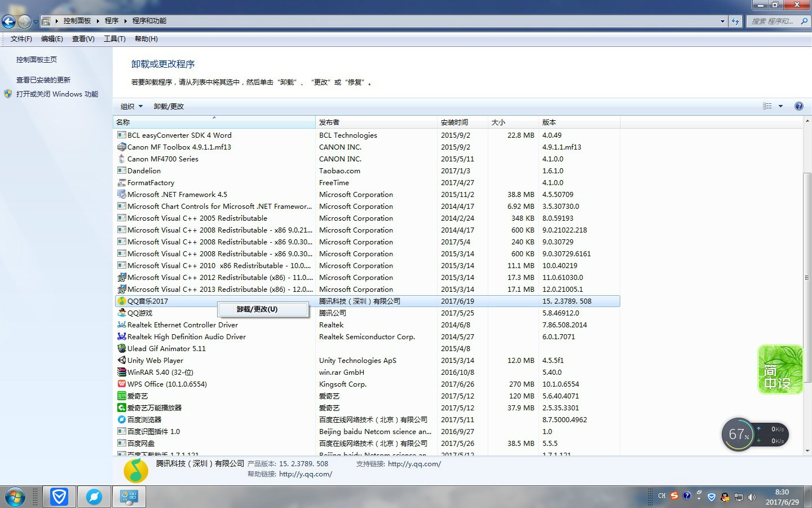The height and width of the screenshot is (508, 812).
Task: Click the Back navigation arrow
Action: coord(8,21)
